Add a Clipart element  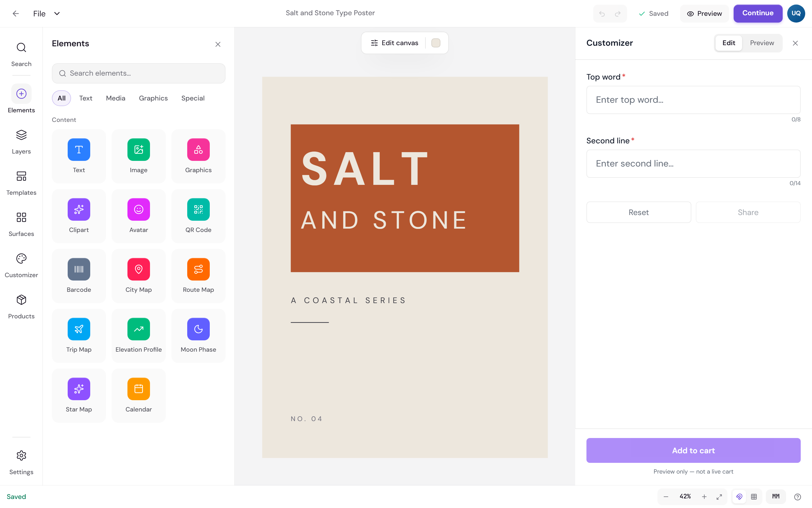[x=79, y=216]
